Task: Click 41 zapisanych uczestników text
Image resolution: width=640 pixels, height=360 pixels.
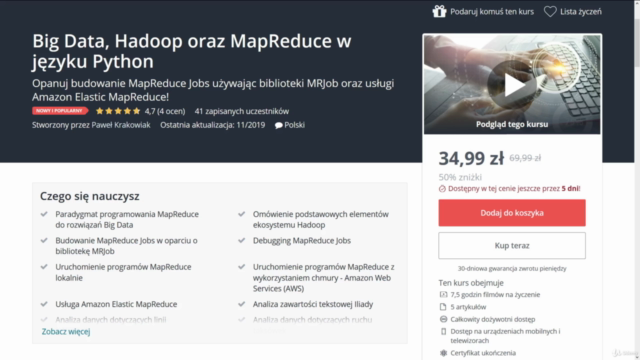Action: pyautogui.click(x=242, y=111)
